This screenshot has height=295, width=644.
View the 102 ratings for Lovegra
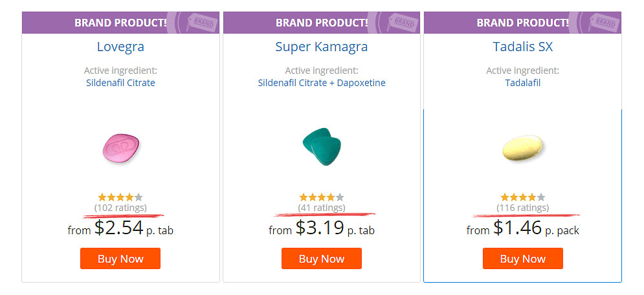120,208
